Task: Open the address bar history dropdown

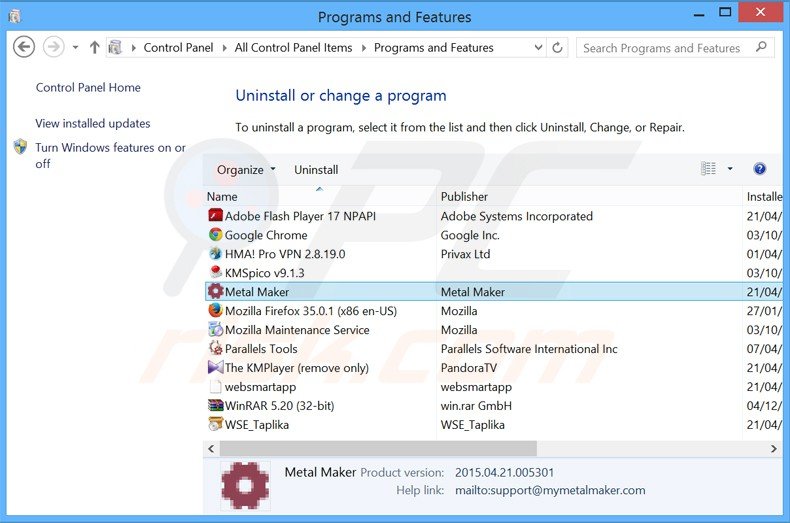Action: tap(538, 48)
